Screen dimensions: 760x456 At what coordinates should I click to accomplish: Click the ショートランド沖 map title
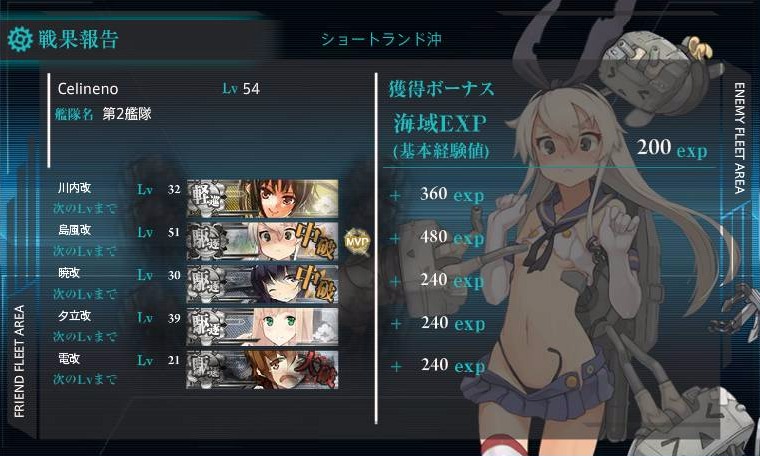coord(381,39)
